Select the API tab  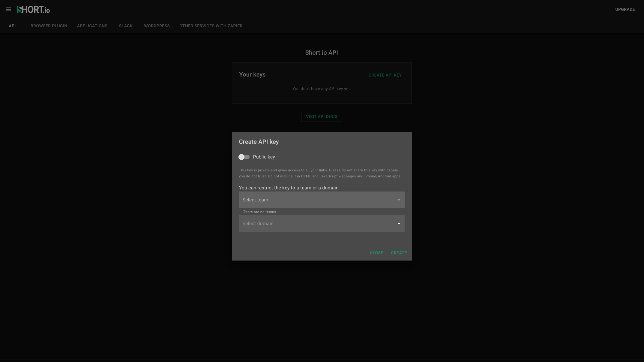pyautogui.click(x=12, y=26)
